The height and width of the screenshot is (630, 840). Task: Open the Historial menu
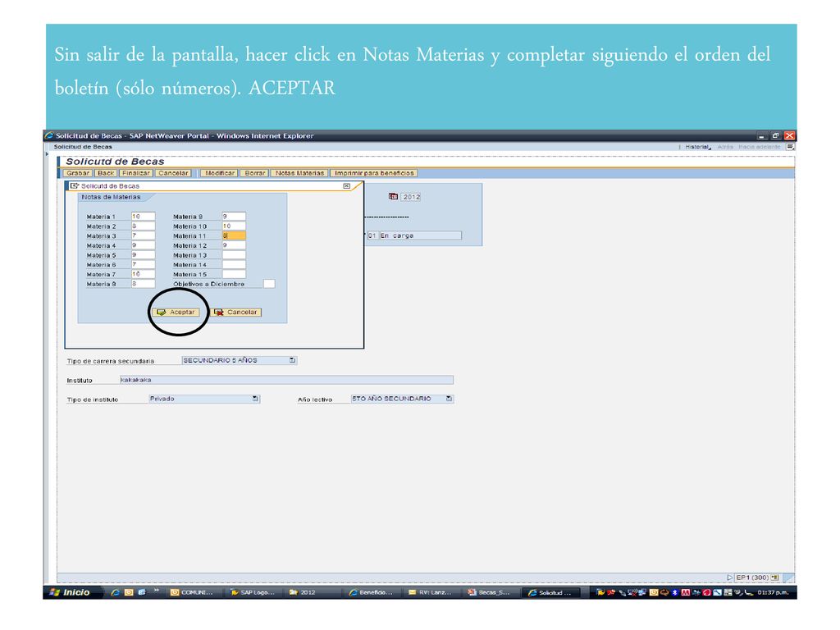point(698,147)
